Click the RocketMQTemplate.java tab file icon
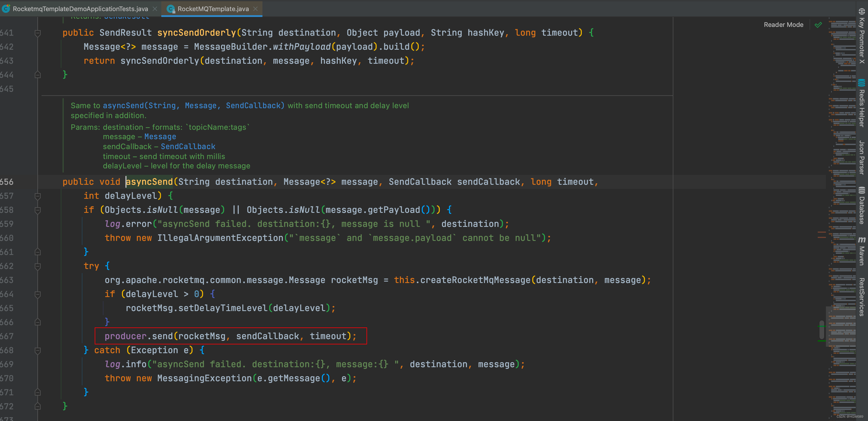This screenshot has width=868, height=421. pos(171,9)
